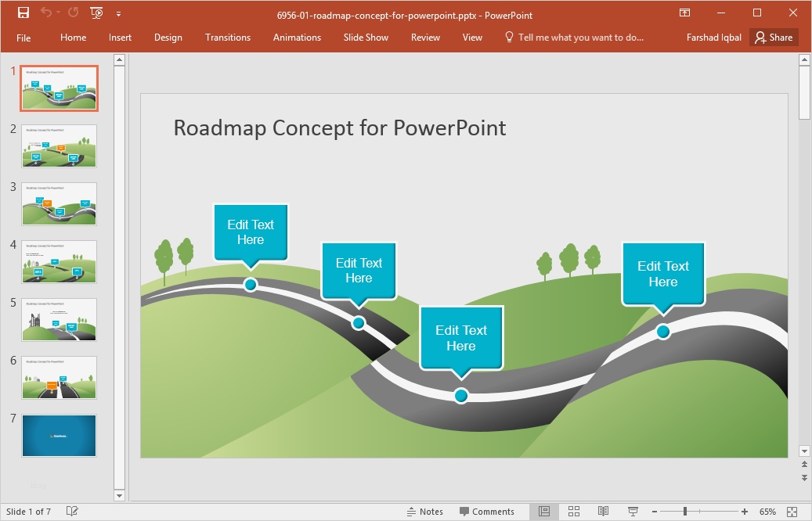
Task: Open the spell check indicator on status bar
Action: (x=72, y=511)
